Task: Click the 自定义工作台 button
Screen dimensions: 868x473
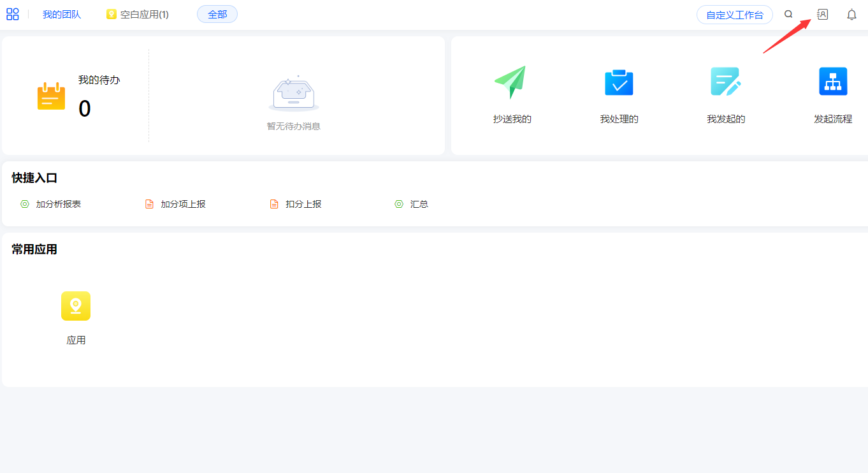Action: coord(734,15)
